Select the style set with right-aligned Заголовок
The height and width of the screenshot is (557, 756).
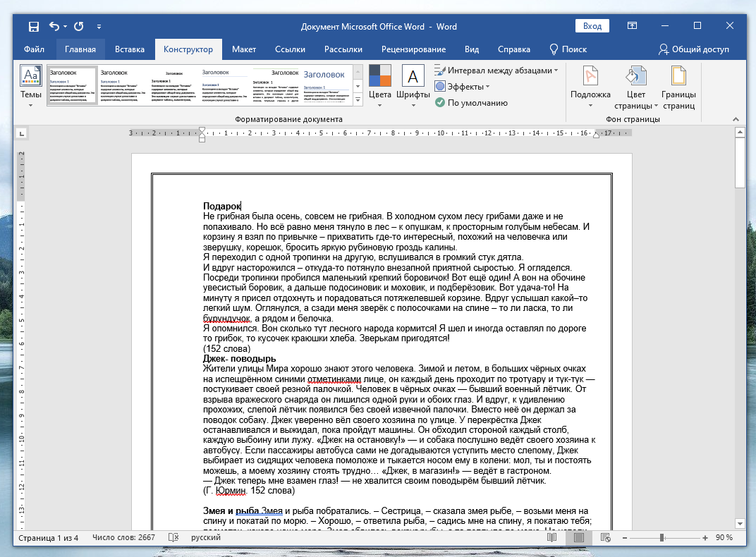(275, 85)
